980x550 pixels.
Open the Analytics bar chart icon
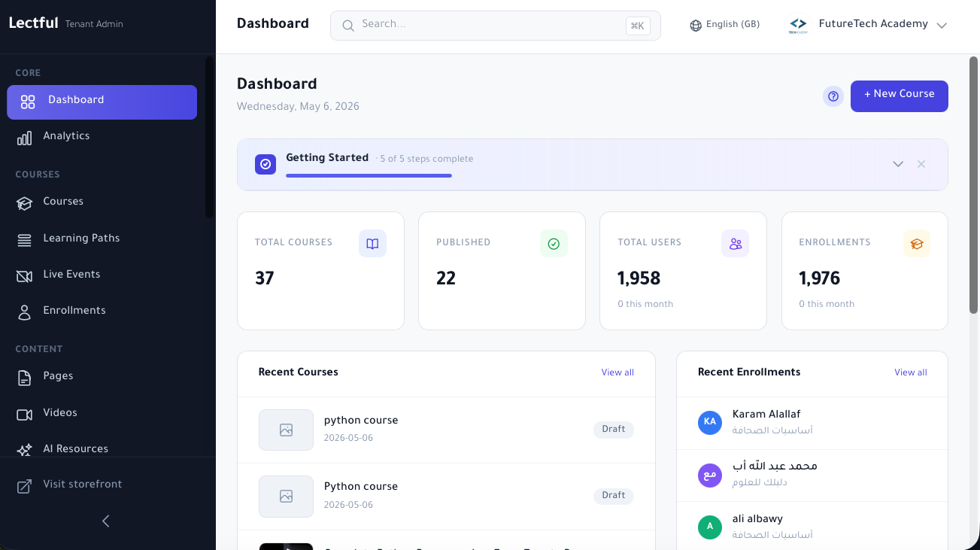point(25,138)
